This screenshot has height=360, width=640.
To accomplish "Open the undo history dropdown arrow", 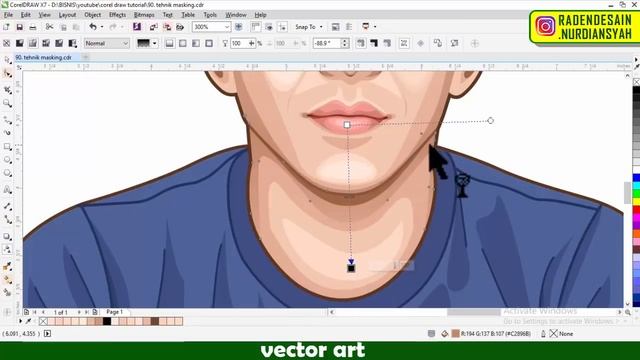I will click(102, 27).
